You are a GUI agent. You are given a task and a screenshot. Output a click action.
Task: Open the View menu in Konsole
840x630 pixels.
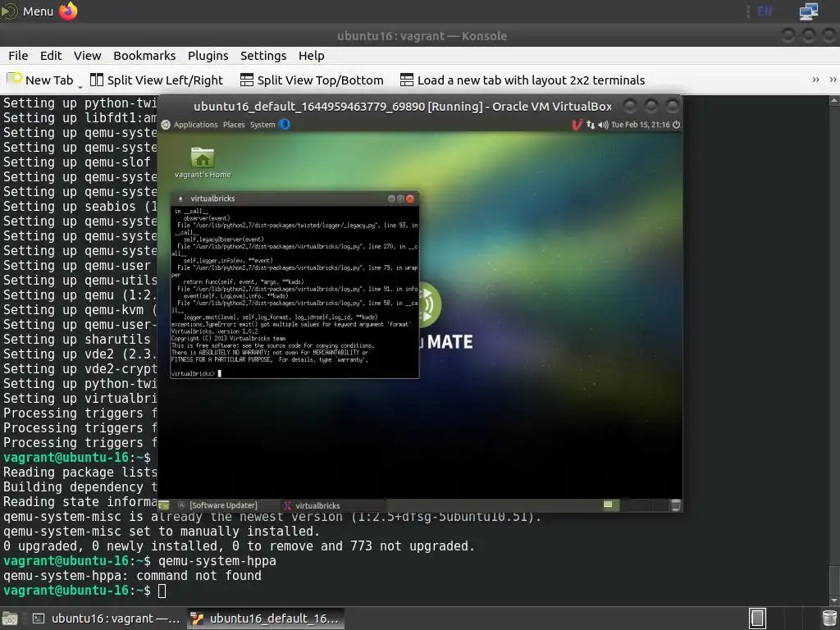[87, 56]
